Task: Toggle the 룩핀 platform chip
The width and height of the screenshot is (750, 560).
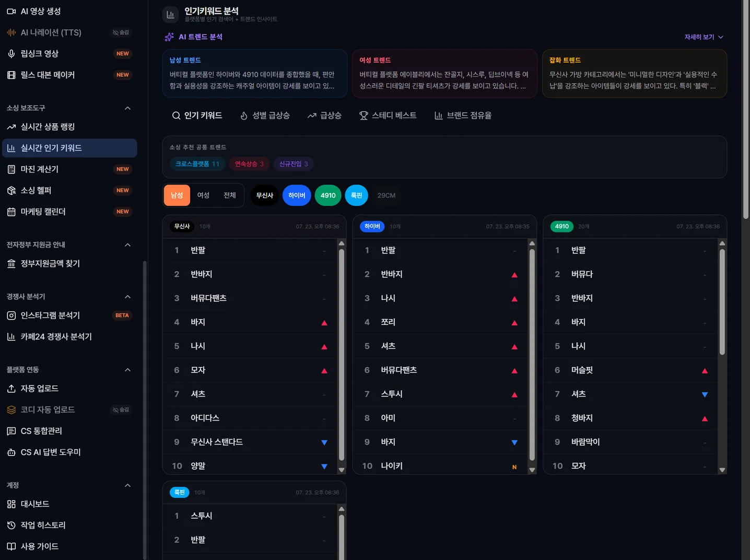Action: point(356,195)
